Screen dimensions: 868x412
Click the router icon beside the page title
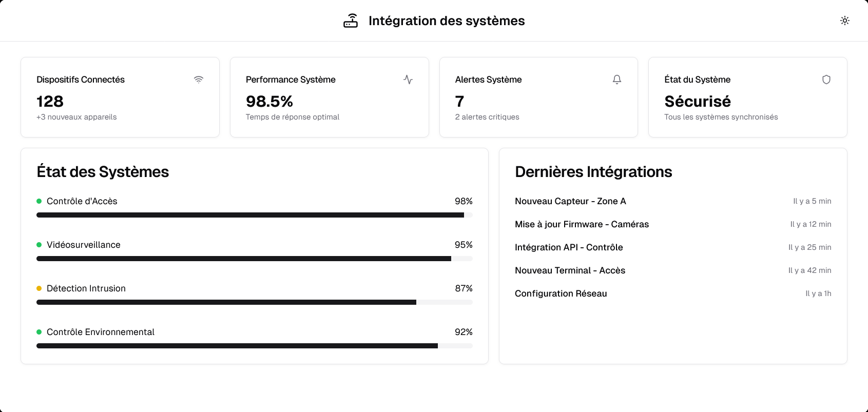pyautogui.click(x=351, y=21)
